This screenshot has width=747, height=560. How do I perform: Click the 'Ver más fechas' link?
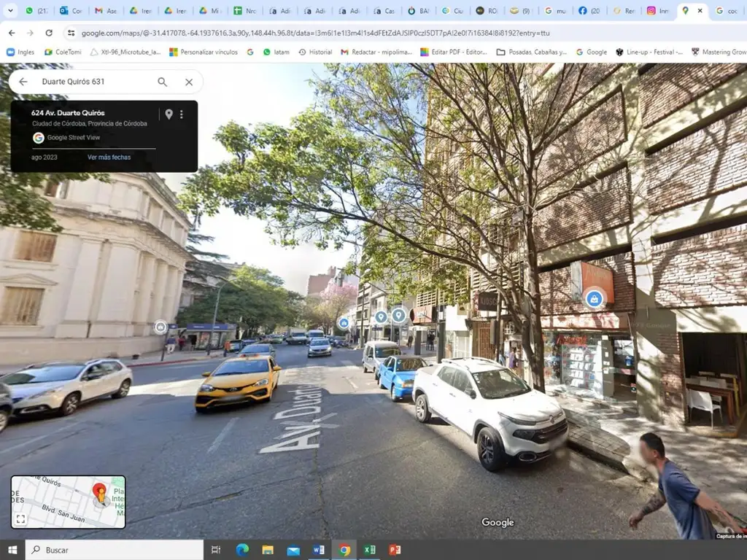coord(109,157)
